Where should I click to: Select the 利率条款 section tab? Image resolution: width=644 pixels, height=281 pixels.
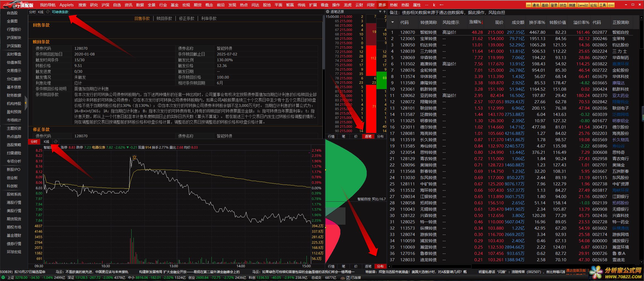[209, 18]
